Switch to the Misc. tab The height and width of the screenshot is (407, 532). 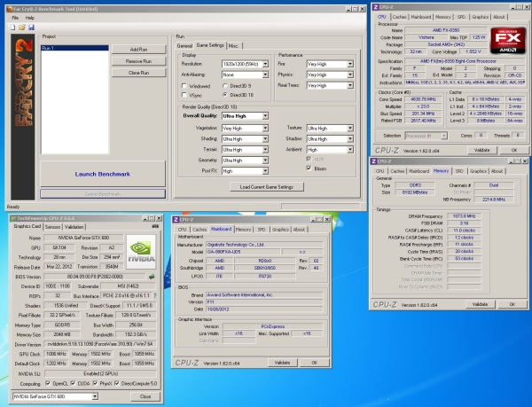(233, 46)
